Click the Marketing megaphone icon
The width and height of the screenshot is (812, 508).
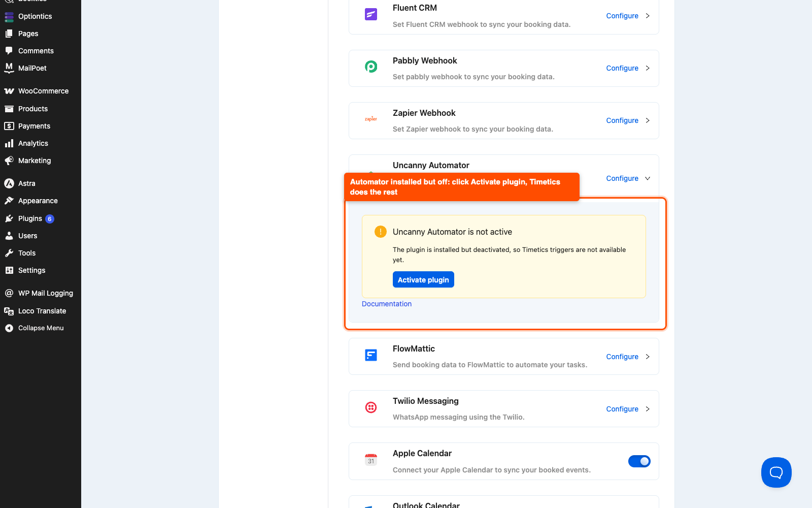[9, 161]
